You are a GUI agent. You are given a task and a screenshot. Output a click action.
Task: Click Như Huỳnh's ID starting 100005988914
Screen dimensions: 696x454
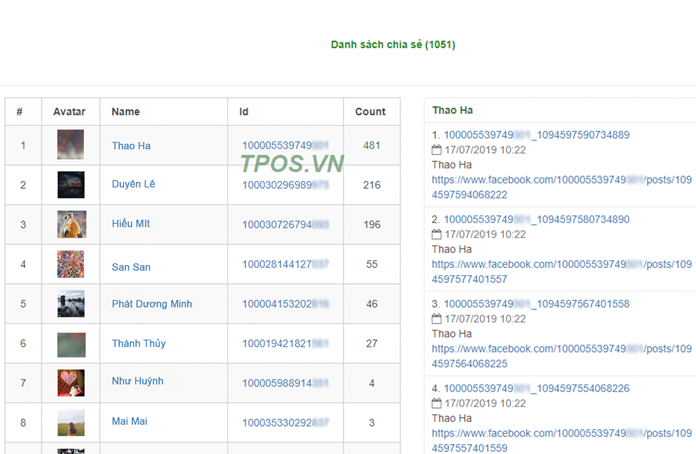click(x=285, y=383)
